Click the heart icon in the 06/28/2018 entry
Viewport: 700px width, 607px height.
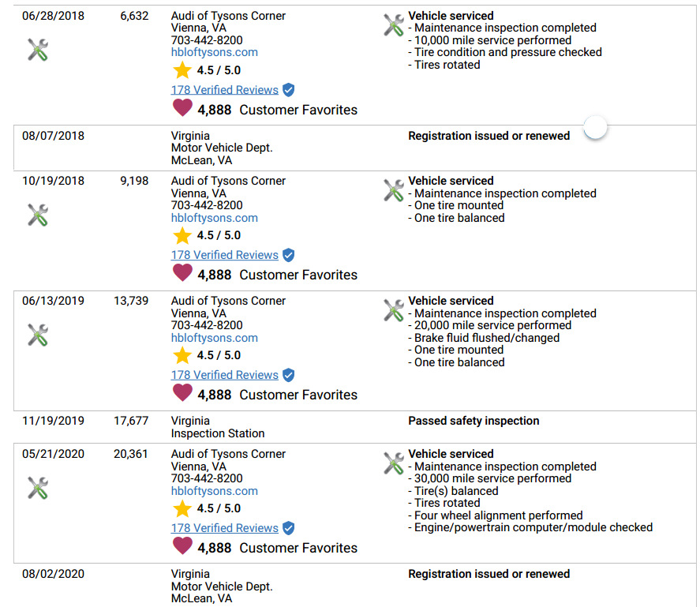pyautogui.click(x=182, y=108)
